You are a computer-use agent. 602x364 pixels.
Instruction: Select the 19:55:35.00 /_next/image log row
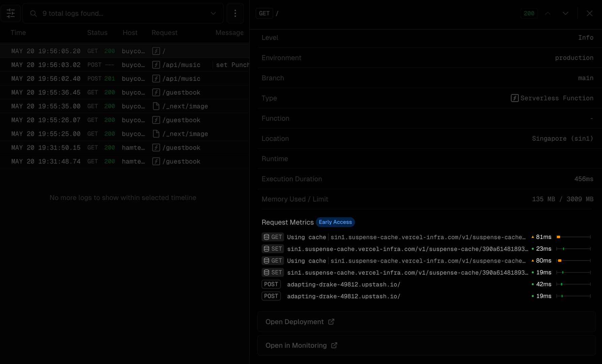124,106
